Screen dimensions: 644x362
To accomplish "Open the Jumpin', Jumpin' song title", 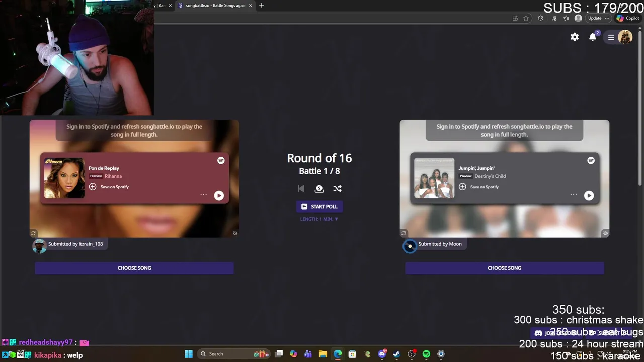I will (x=476, y=168).
